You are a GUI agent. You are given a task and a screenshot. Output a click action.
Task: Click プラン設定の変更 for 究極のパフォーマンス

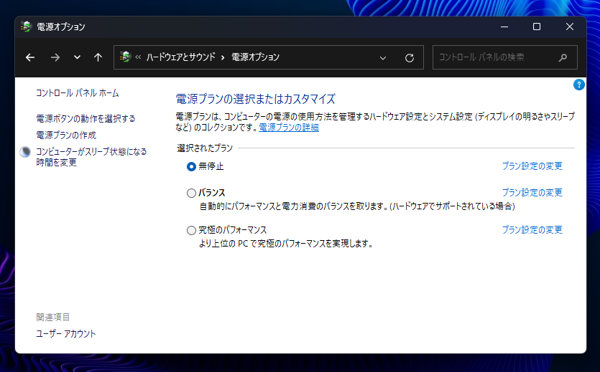tap(532, 230)
